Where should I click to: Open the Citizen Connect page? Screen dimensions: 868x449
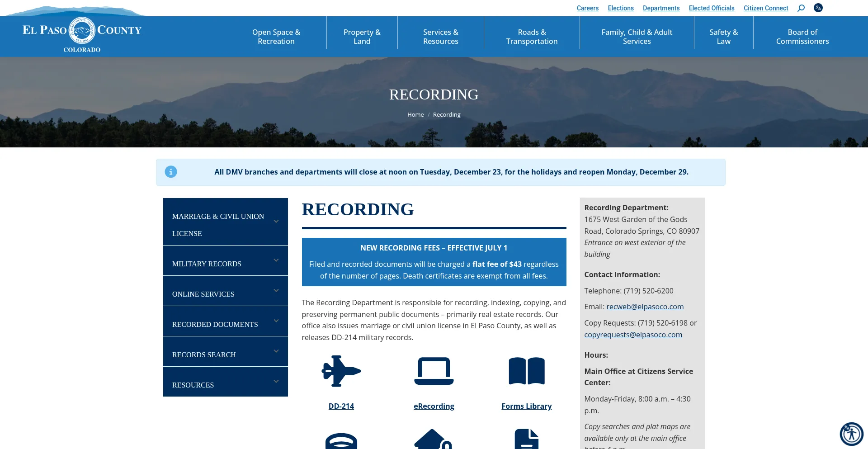tap(765, 8)
